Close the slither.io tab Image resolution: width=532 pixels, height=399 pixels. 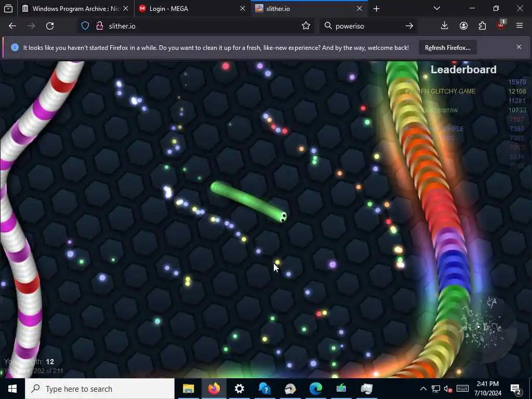[360, 8]
